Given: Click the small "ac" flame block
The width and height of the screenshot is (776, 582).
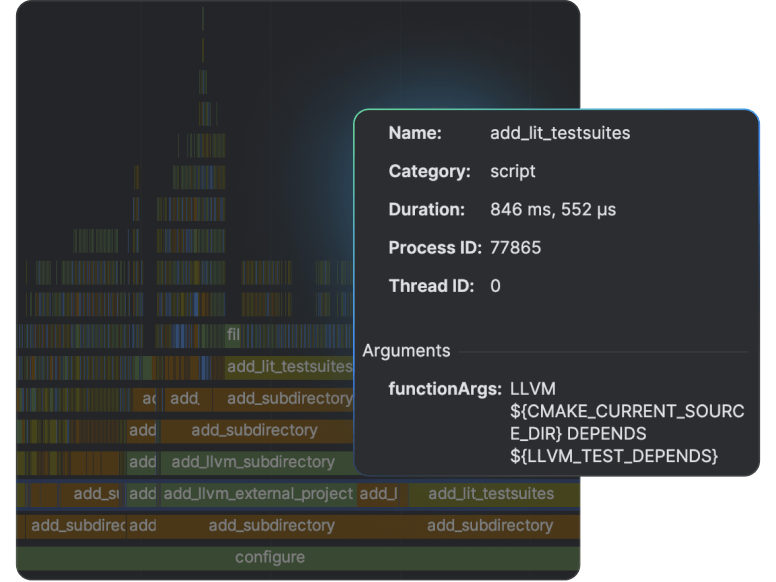Looking at the screenshot, I should pyautogui.click(x=148, y=398).
